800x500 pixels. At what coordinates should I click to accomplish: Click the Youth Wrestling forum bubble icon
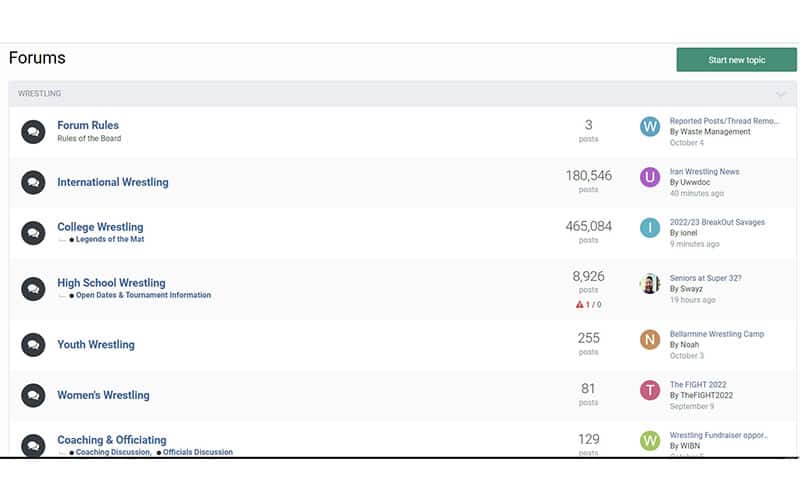click(x=33, y=345)
